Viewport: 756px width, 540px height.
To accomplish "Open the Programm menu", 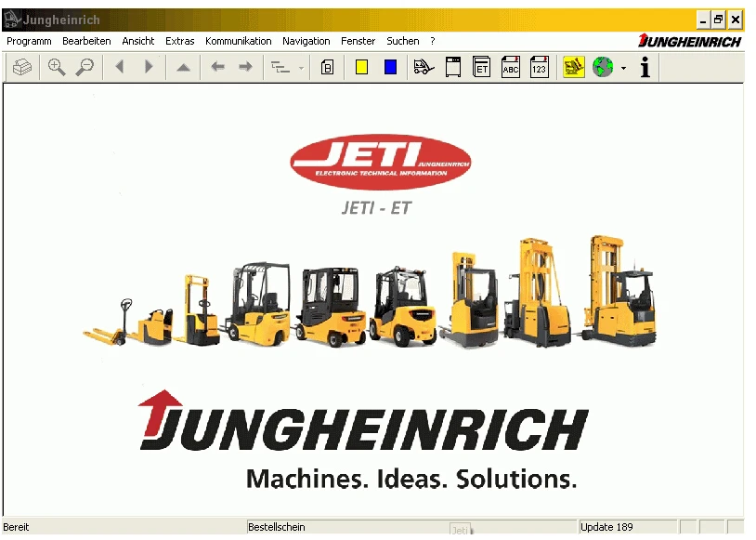I will (29, 41).
